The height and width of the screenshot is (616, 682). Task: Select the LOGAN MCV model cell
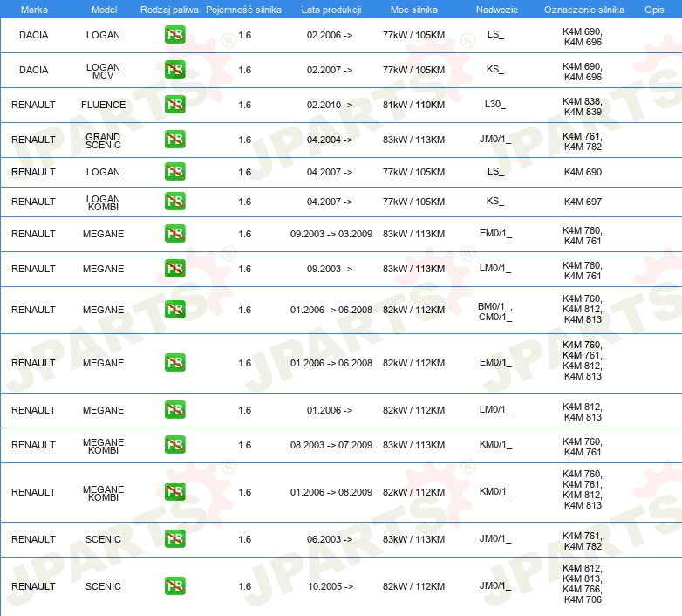pyautogui.click(x=103, y=72)
